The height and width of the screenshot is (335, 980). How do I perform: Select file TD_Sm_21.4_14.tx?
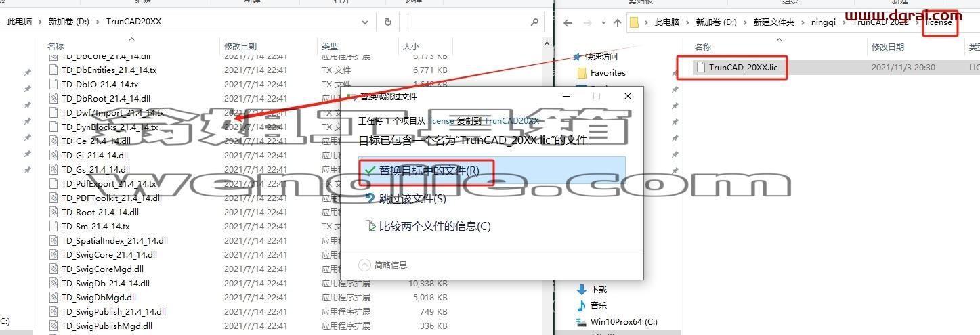95,226
